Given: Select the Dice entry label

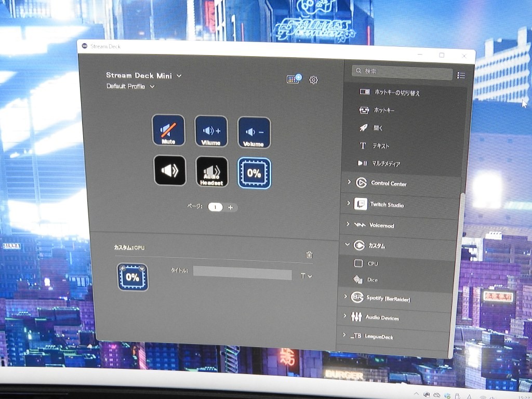Looking at the screenshot, I should click(x=372, y=280).
